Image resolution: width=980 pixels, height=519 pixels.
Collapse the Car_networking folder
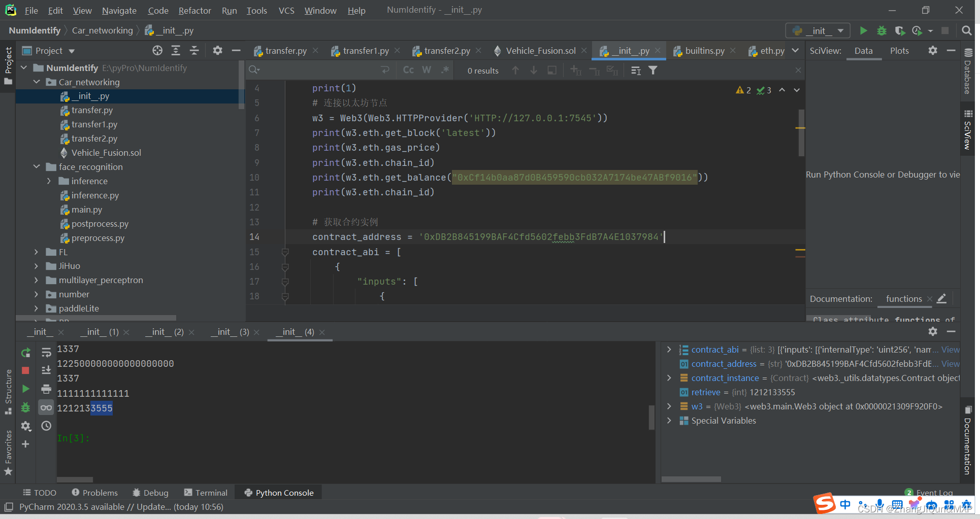pos(37,82)
